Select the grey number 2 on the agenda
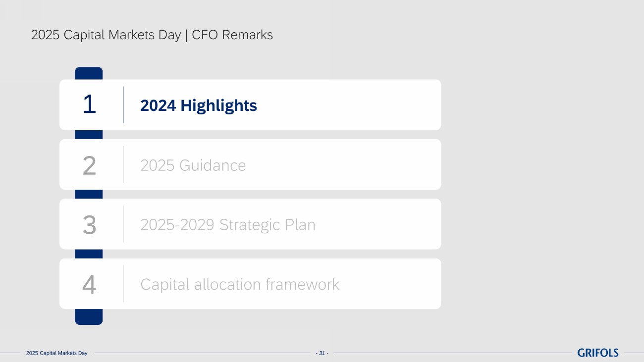The image size is (644, 362). [x=89, y=165]
